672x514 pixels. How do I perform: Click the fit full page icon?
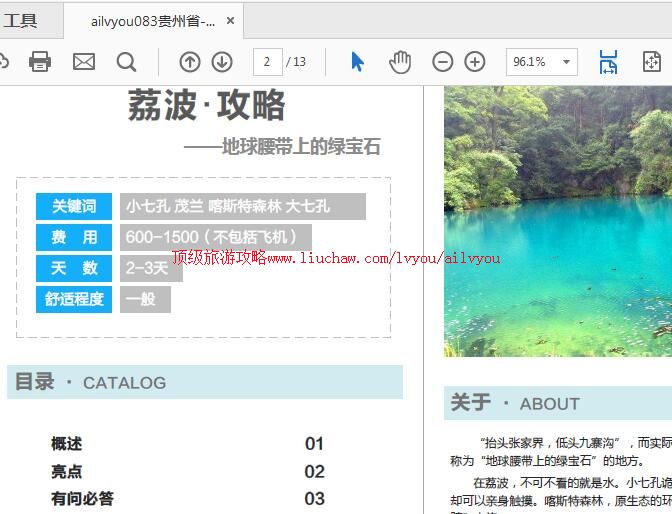tap(652, 62)
